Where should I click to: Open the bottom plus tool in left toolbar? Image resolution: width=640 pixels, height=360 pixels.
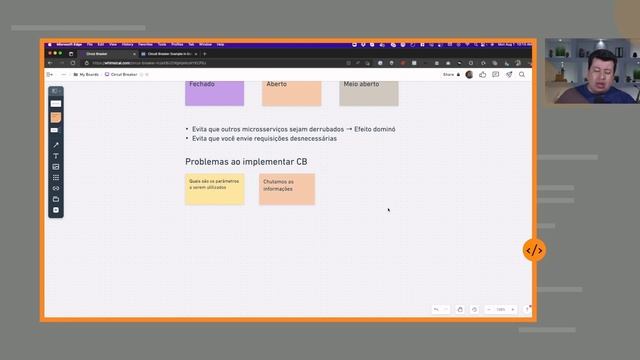click(x=56, y=210)
